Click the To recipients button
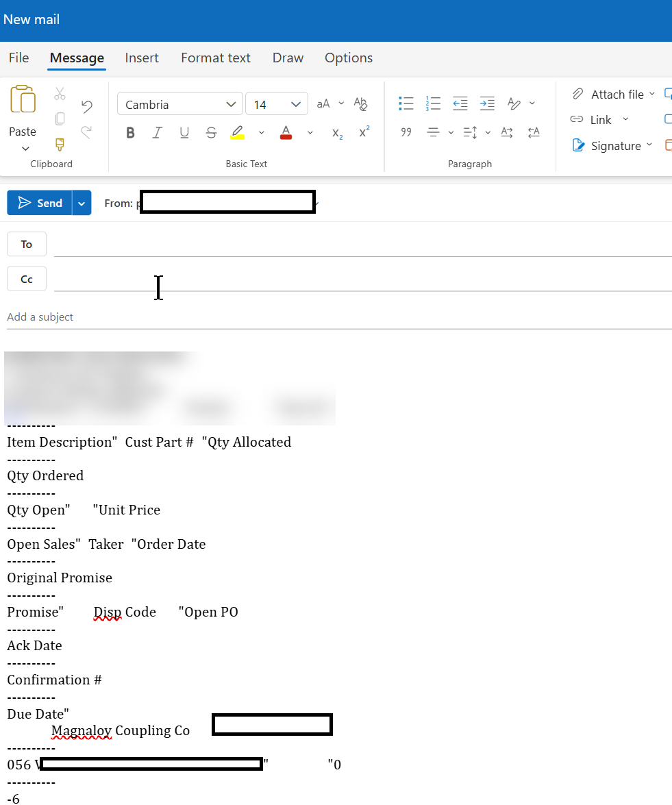 27,244
